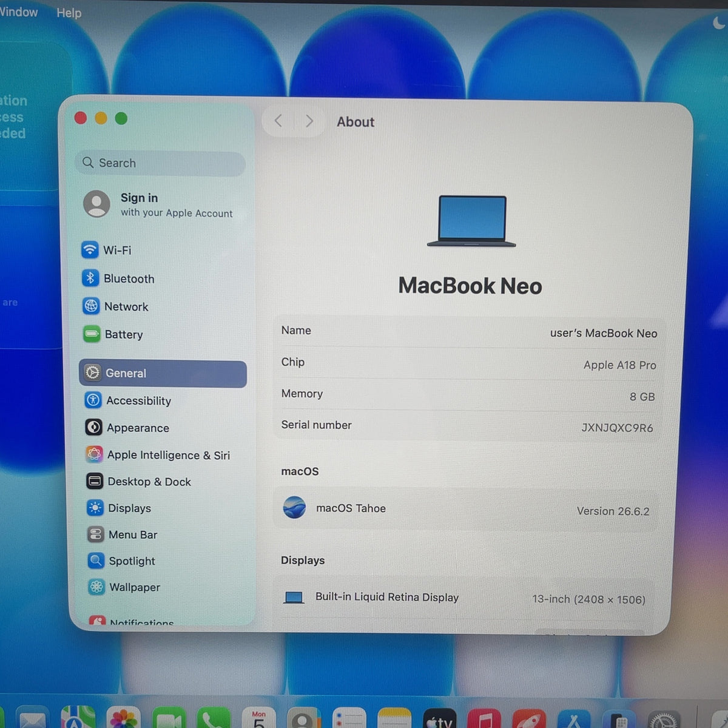
Task: Open Bluetooth settings in the sidebar
Action: click(x=118, y=278)
